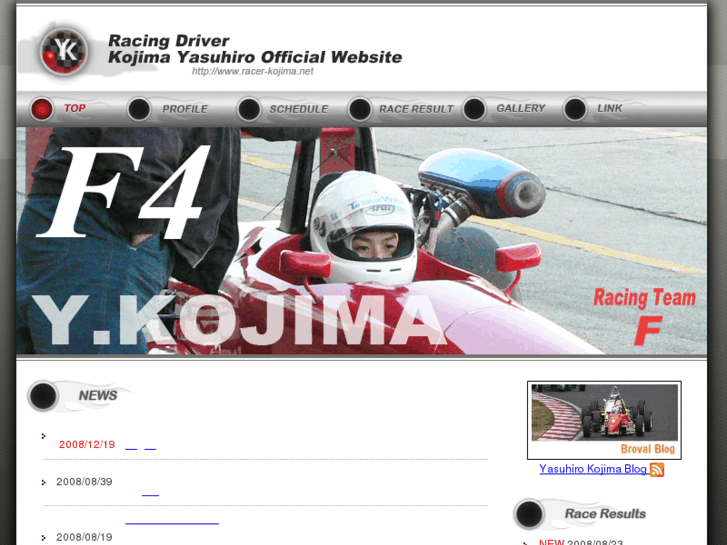Image resolution: width=727 pixels, height=545 pixels.
Task: Open the GALLERY section
Action: tap(521, 108)
